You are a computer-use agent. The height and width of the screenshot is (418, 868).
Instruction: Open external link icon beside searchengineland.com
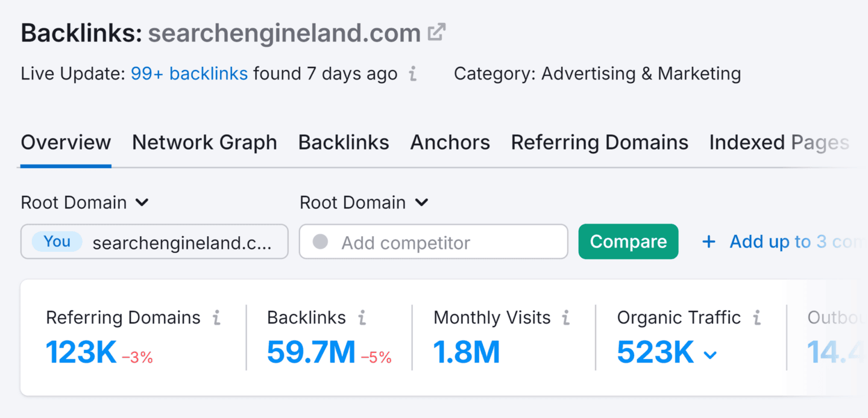436,33
